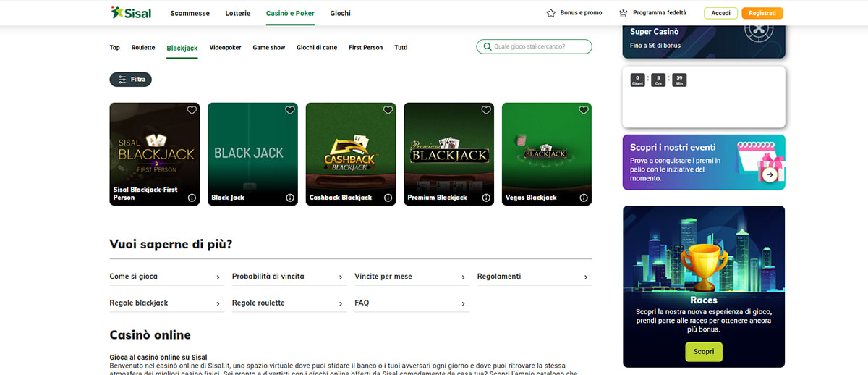Expand the Regole roulette chevron
This screenshot has height=375, width=868.
click(341, 304)
